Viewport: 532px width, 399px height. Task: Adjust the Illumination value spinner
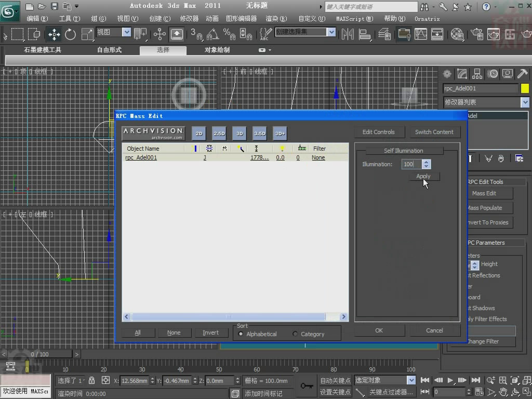[x=426, y=164]
